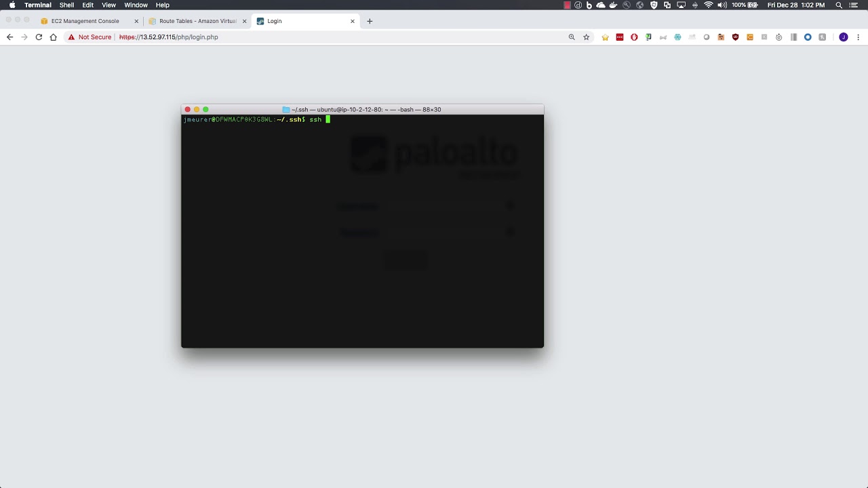Open the Terminal application menu
This screenshot has height=488, width=868.
click(x=38, y=5)
